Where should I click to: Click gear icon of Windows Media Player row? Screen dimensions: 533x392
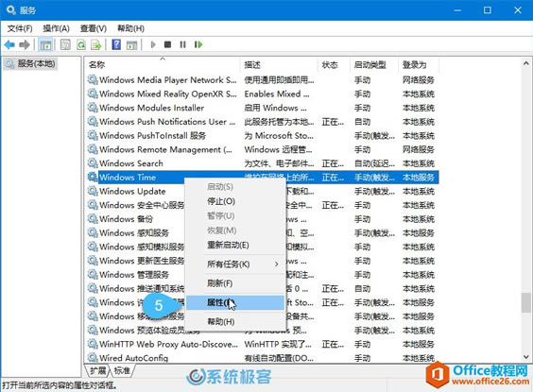pos(93,80)
